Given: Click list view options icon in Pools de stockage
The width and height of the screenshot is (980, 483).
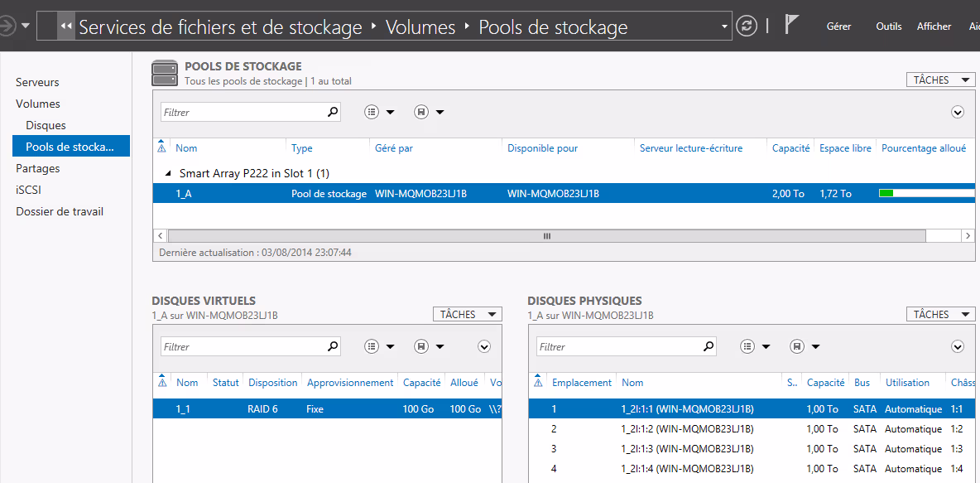Looking at the screenshot, I should (372, 112).
